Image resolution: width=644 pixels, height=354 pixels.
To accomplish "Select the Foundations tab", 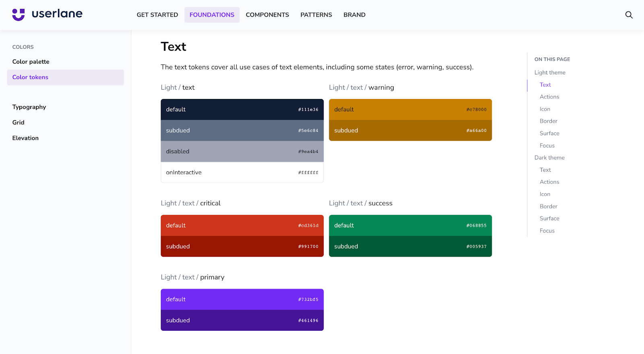I will tap(212, 15).
